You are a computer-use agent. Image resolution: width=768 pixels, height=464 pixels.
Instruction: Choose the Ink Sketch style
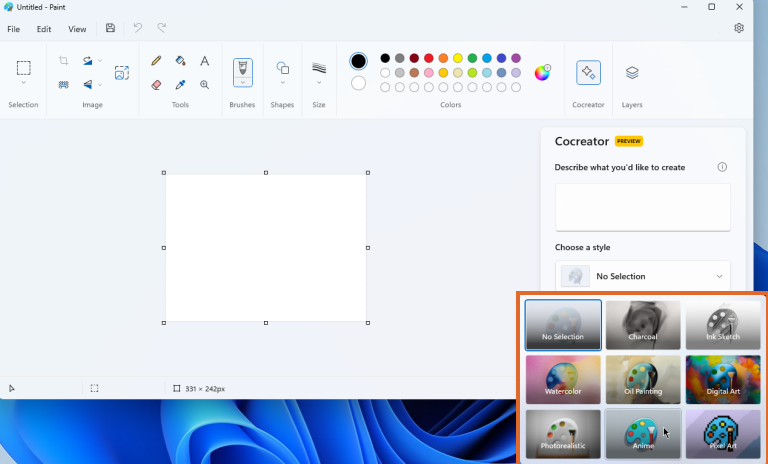click(x=723, y=325)
